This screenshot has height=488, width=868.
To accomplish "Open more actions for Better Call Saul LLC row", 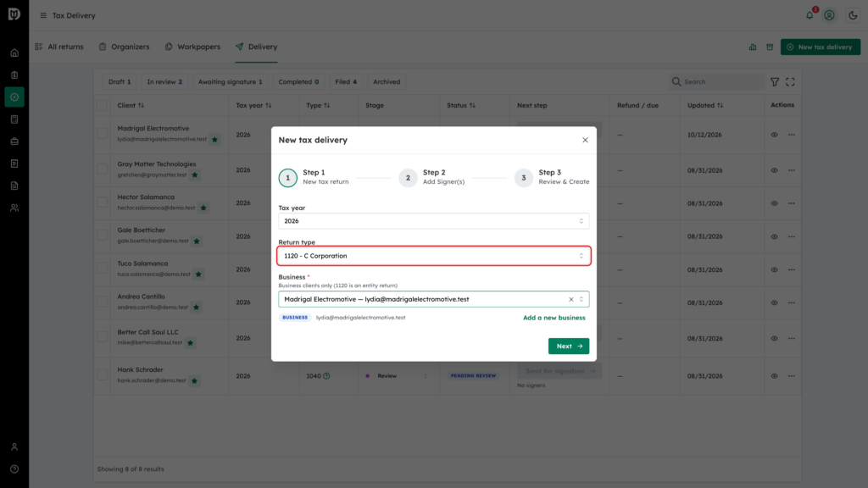I will (791, 338).
